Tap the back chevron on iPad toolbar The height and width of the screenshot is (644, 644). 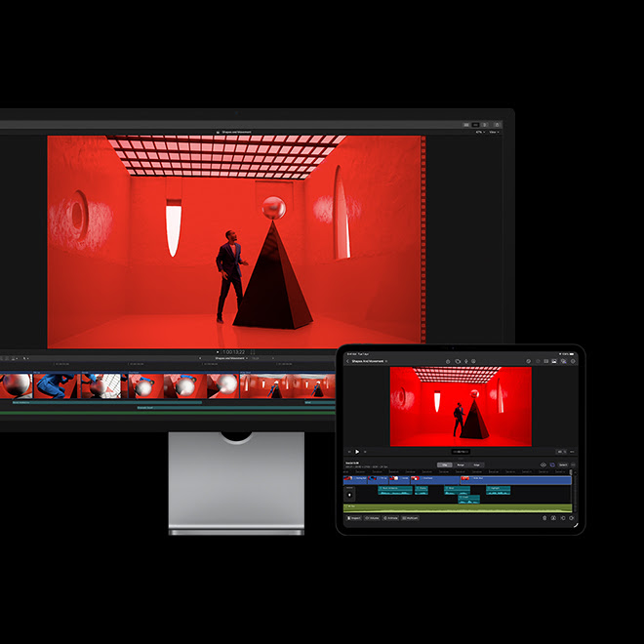[347, 361]
